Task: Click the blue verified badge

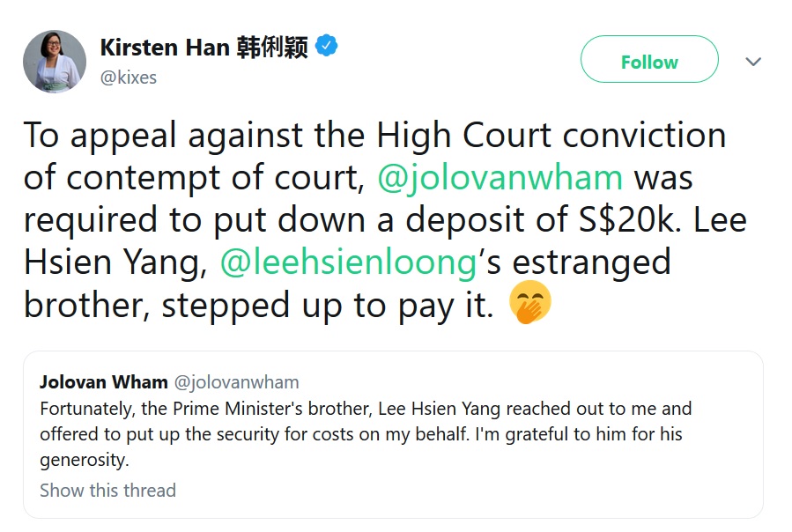Action: 328,46
